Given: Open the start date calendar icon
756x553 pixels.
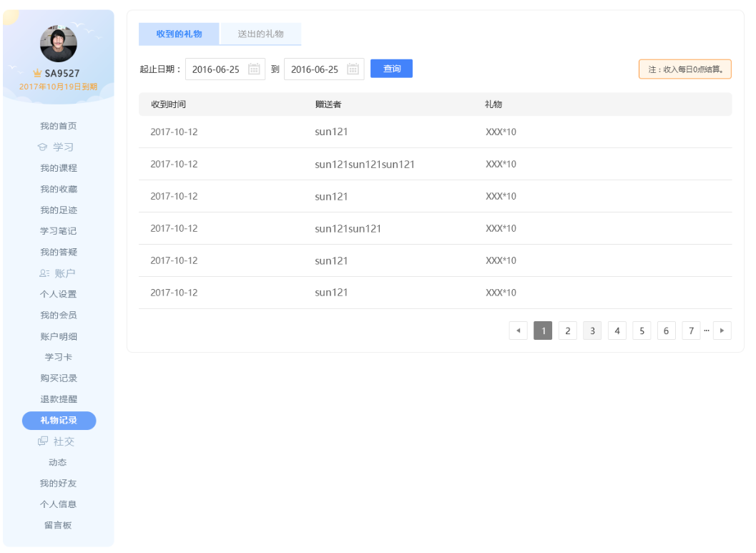Looking at the screenshot, I should [254, 69].
